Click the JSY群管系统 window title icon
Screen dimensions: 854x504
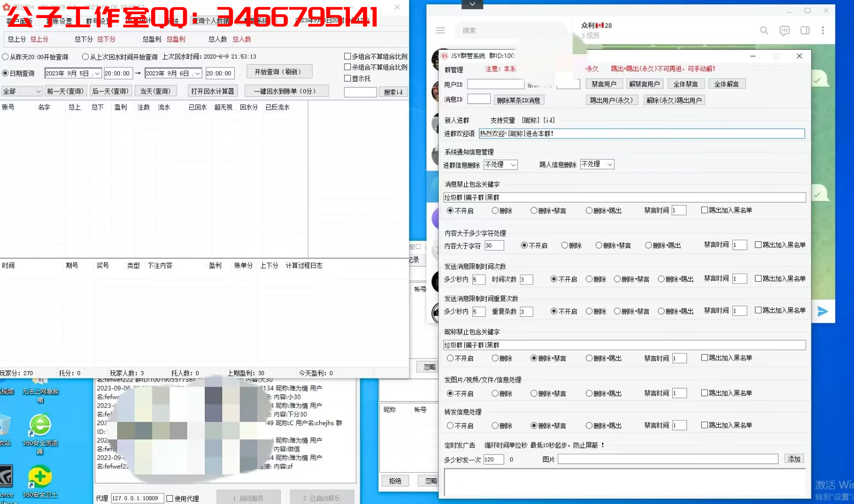click(x=445, y=56)
